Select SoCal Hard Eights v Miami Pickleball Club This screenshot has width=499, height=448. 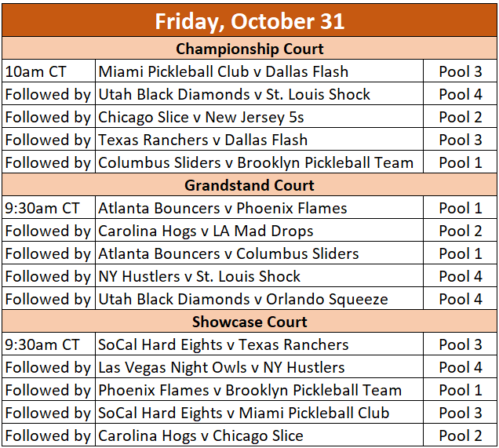(x=245, y=413)
